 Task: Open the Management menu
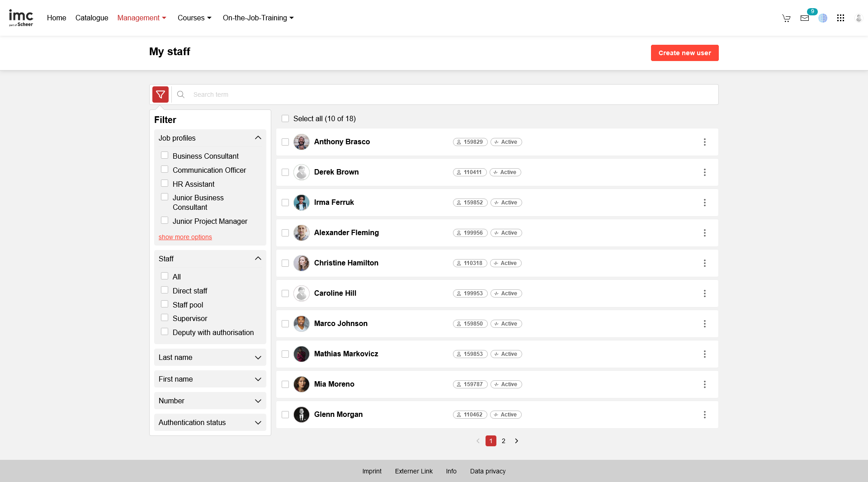(142, 18)
